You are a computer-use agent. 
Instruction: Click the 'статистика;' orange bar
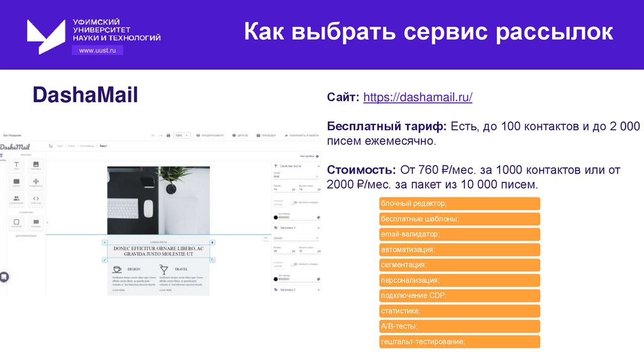pyautogui.click(x=460, y=311)
